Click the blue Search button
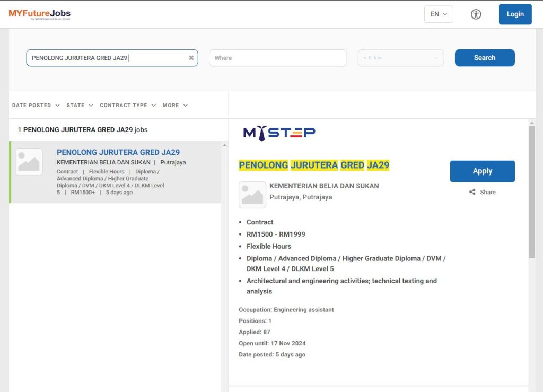543x392 pixels. 484,58
